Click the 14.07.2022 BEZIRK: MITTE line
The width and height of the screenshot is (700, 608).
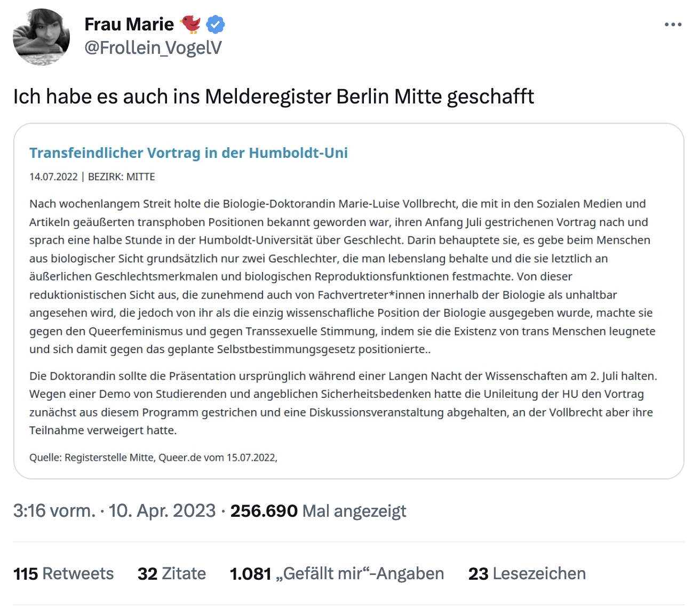[92, 177]
